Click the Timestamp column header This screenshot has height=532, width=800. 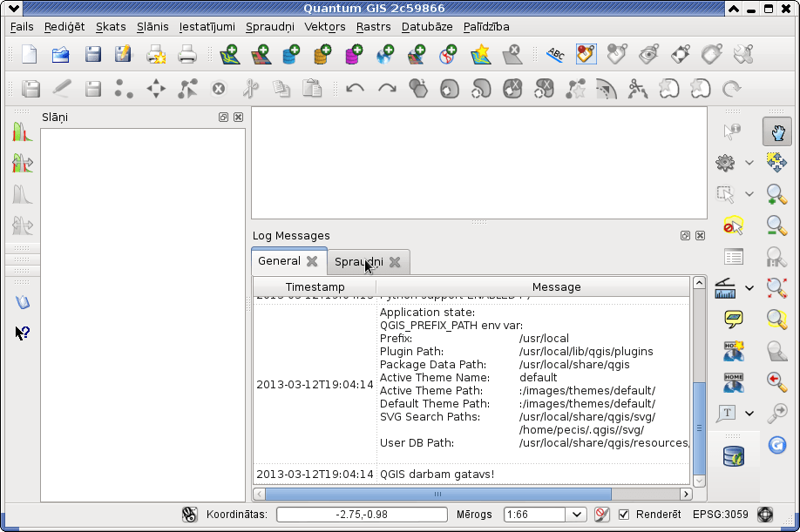[x=315, y=286]
